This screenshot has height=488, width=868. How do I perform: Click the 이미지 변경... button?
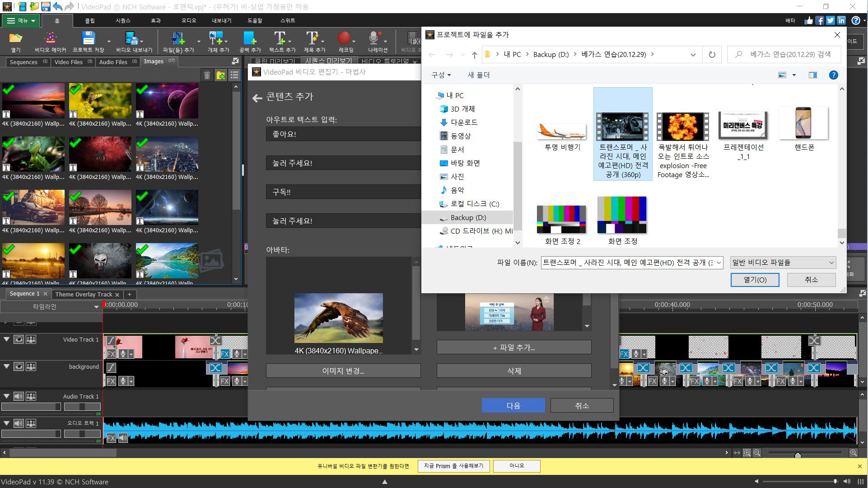point(343,371)
